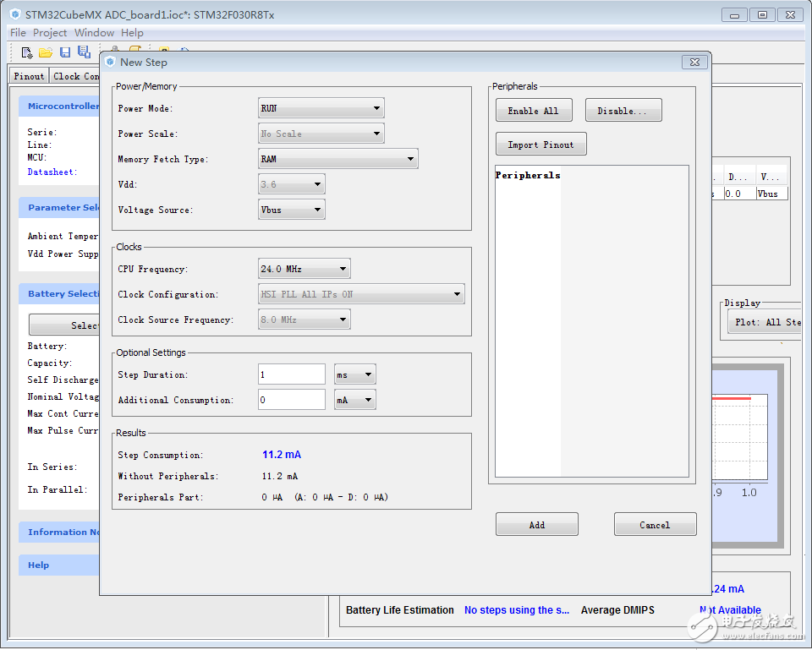Focus the Additional Consumption text field
812x650 pixels.
pos(291,400)
